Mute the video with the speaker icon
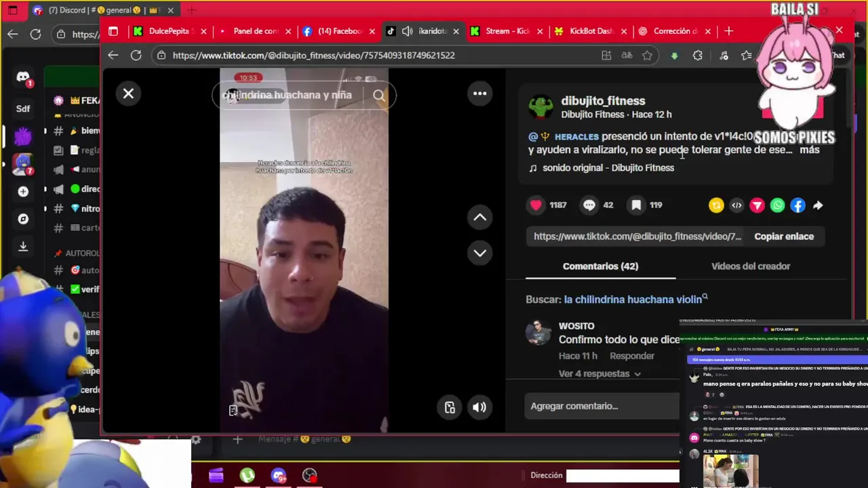The width and height of the screenshot is (868, 488). [479, 407]
